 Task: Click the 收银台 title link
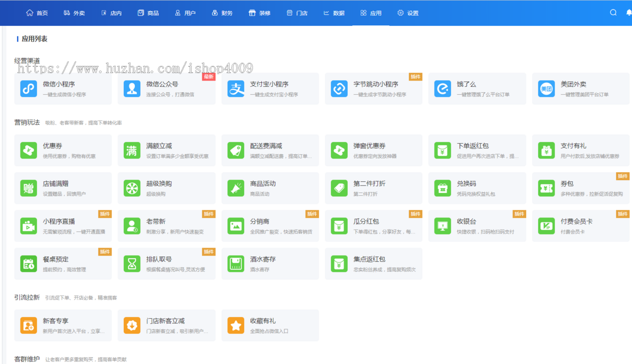click(466, 222)
